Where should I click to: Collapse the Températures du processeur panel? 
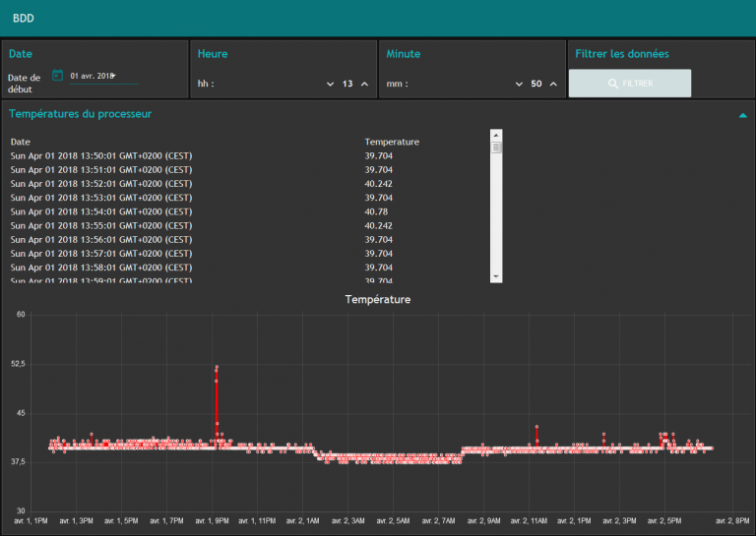742,115
